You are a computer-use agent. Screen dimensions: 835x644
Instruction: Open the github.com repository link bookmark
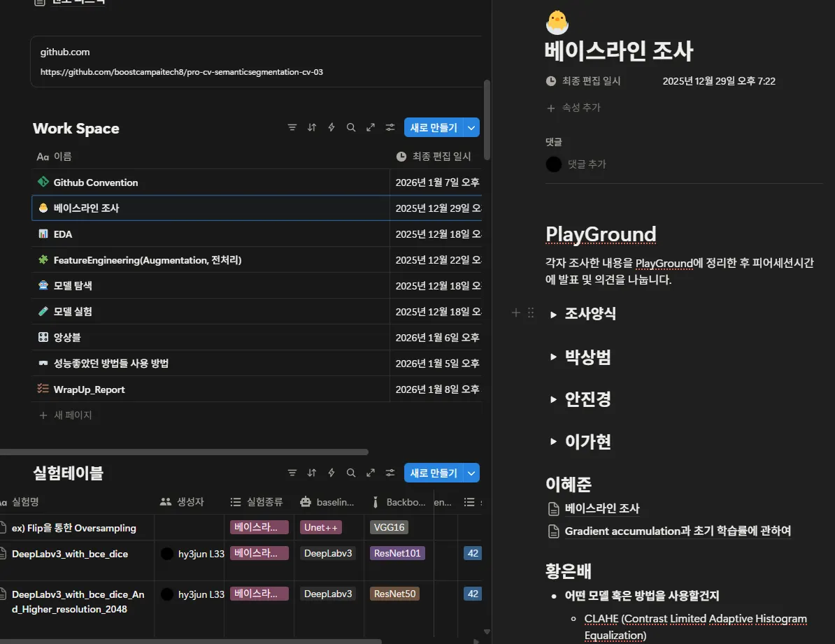[257, 62]
